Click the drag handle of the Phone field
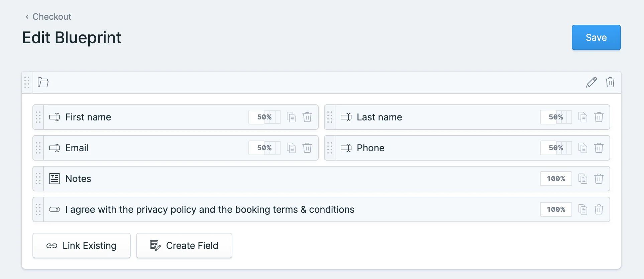644x279 pixels. 329,148
